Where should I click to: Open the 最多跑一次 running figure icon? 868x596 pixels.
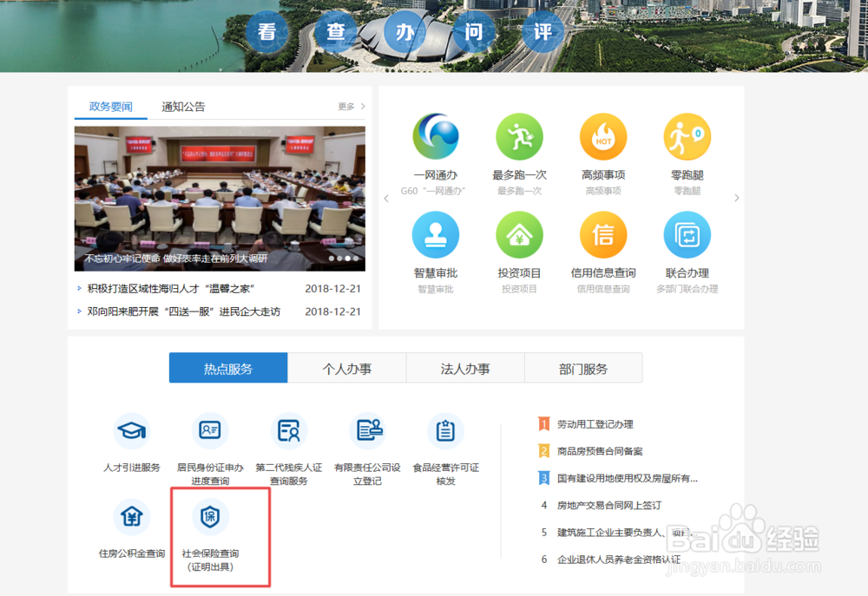pyautogui.click(x=519, y=136)
